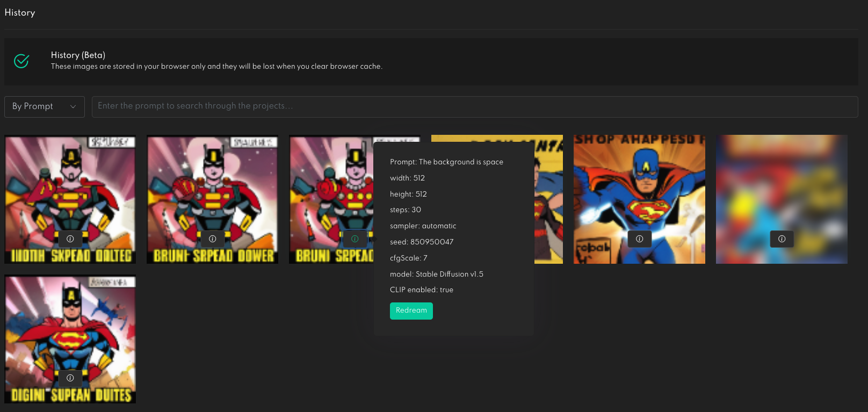Image resolution: width=868 pixels, height=412 pixels.
Task: Click the "width: 512" value
Action: click(407, 178)
